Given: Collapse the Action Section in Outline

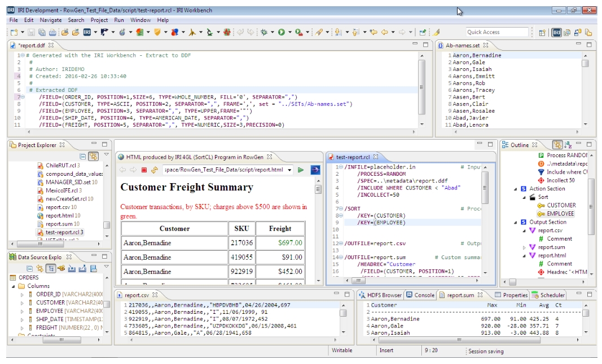Looking at the screenshot, I should pyautogui.click(x=515, y=189).
